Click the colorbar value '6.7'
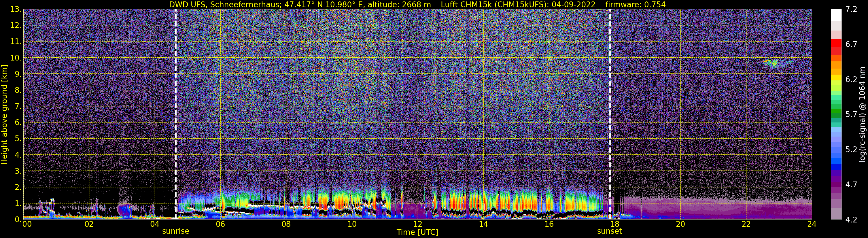The height and width of the screenshot is (238, 868). 851,44
